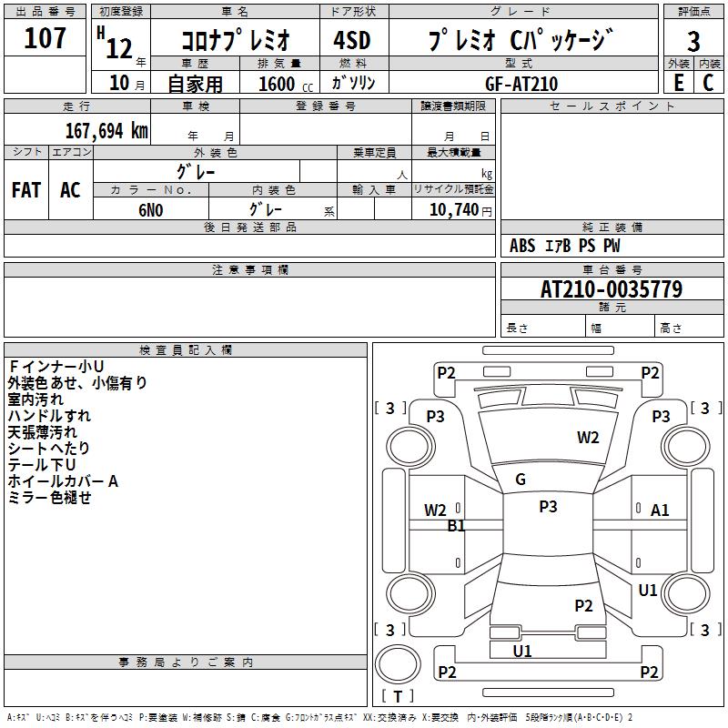Click the front-left wheel on car diagram
The image size is (728, 728).
click(410, 447)
